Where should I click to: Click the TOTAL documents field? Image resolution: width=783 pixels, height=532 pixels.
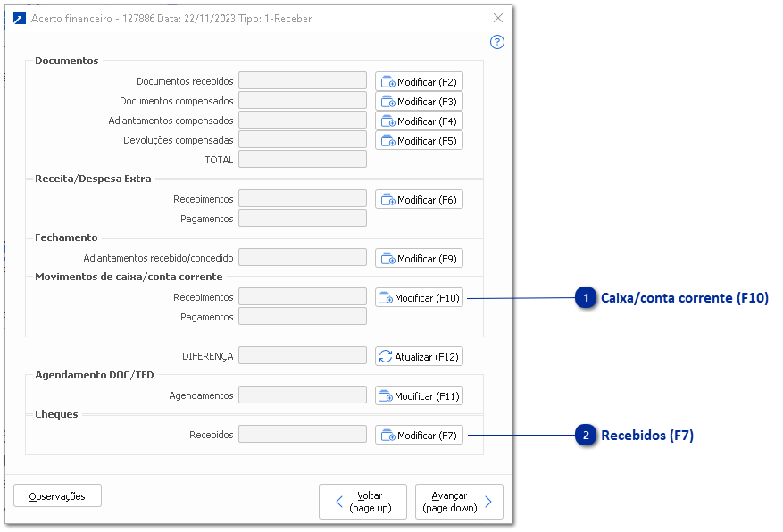[x=303, y=160]
